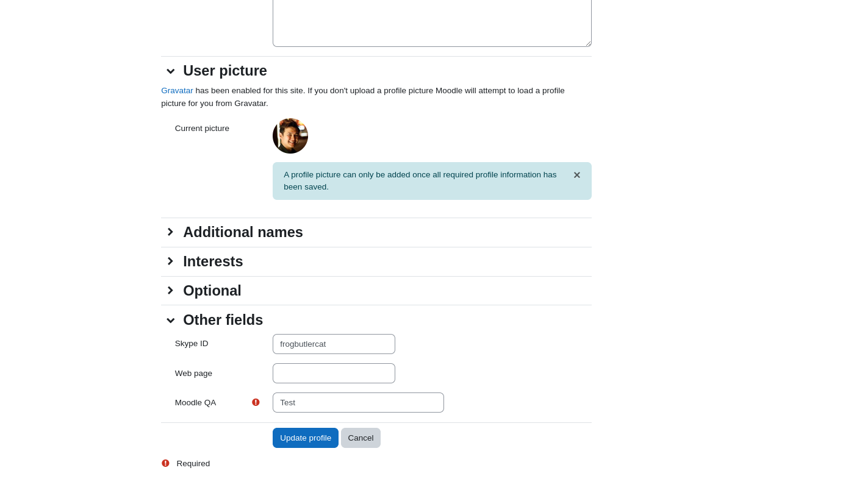
Task: Click the Moodle QA label
Action: click(195, 402)
